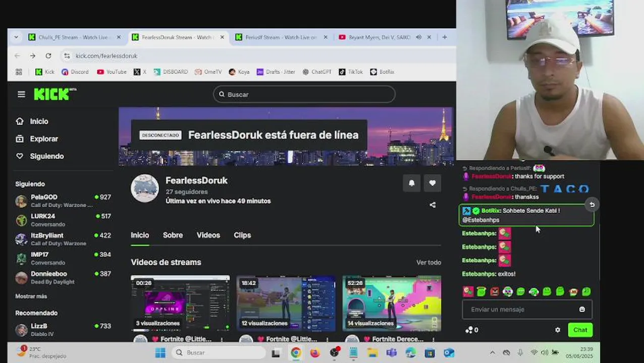This screenshot has width=644, height=363.
Task: Mute the Bryant Myers tab audio icon
Action: point(418,37)
